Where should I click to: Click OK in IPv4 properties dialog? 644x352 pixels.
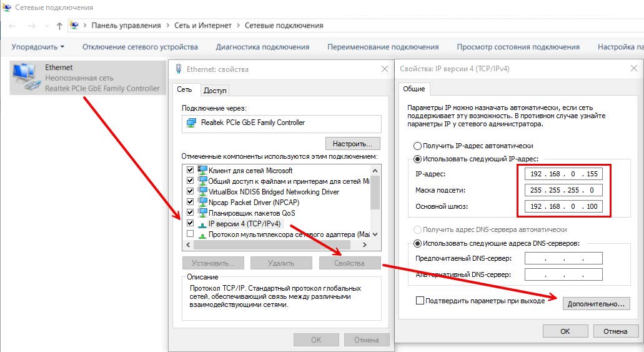tap(565, 331)
